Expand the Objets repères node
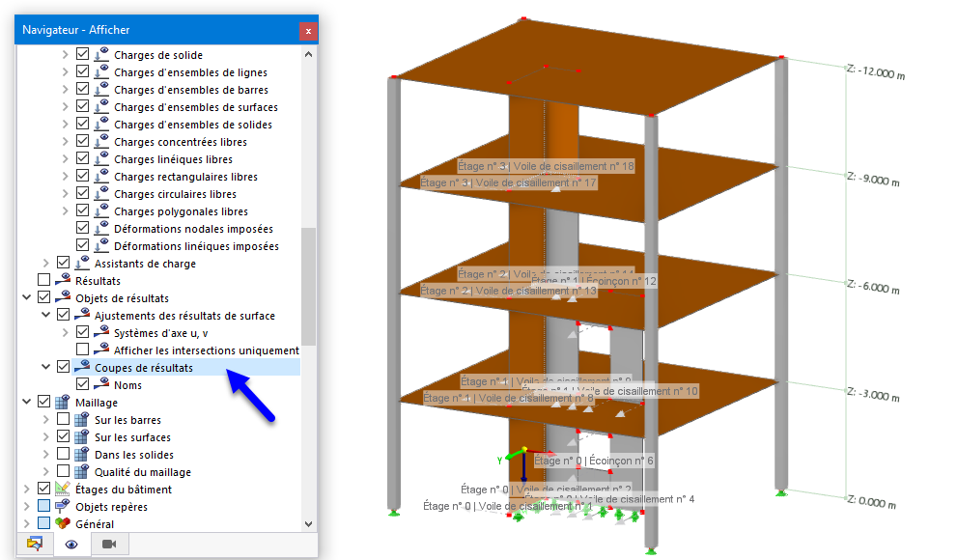The image size is (958, 560). 26,506
